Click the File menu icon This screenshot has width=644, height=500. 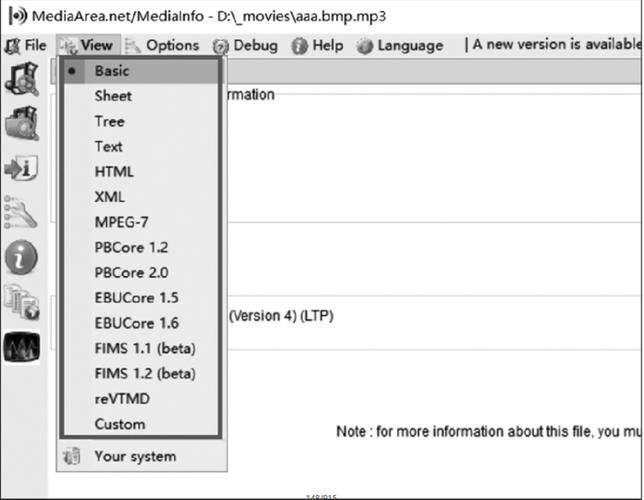[12, 46]
